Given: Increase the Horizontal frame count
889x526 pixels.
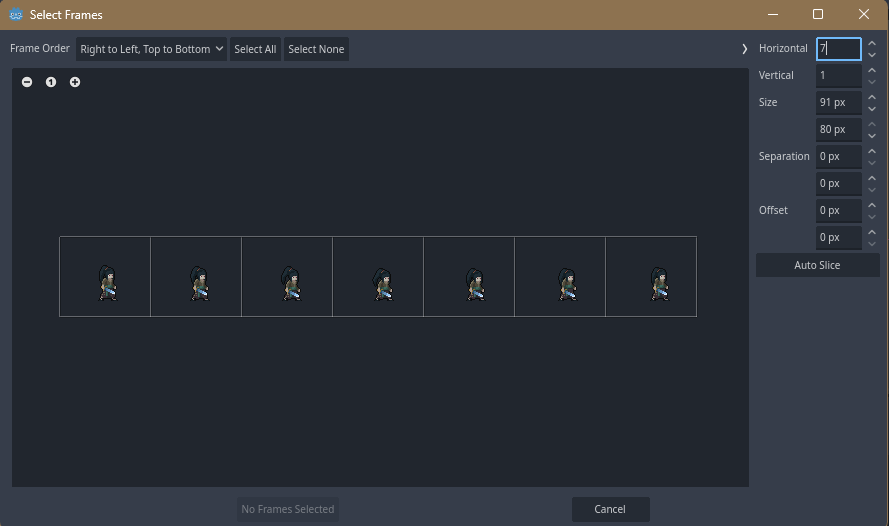Looking at the screenshot, I should tap(871, 43).
